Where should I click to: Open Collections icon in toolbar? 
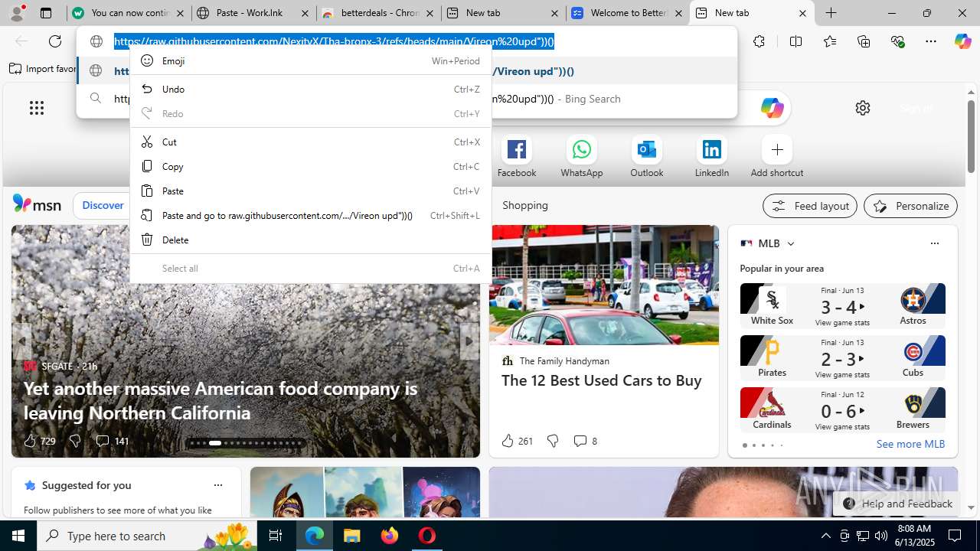click(864, 41)
